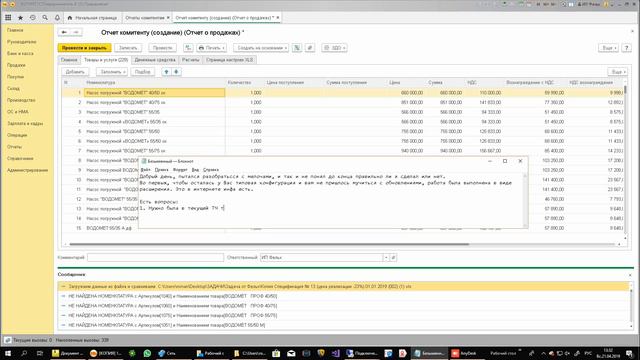Switch to Расчеты tab
Image resolution: width=640 pixels, height=360 pixels.
pos(191,60)
